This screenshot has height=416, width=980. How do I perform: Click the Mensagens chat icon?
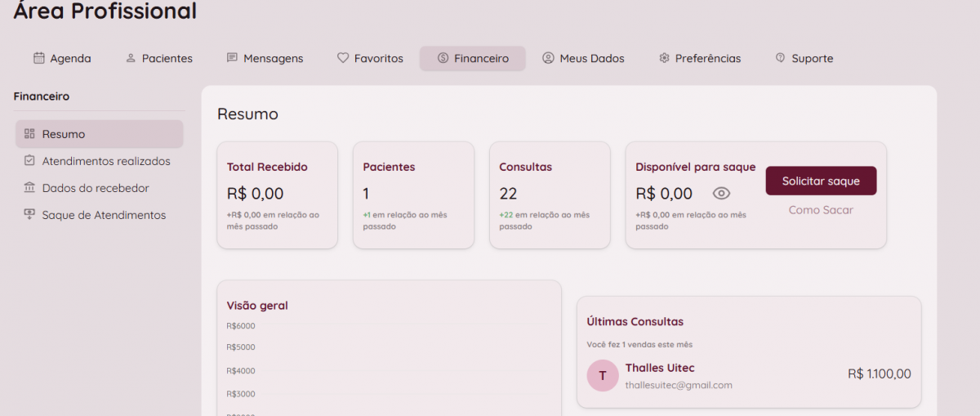pyautogui.click(x=232, y=58)
